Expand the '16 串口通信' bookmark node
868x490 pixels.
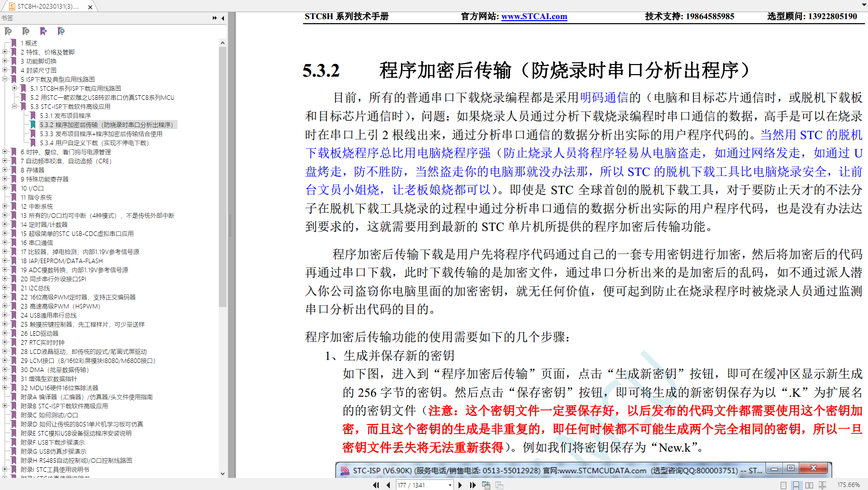5,242
